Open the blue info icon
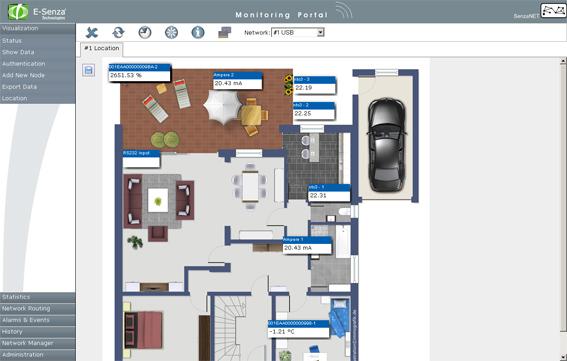 tap(198, 33)
